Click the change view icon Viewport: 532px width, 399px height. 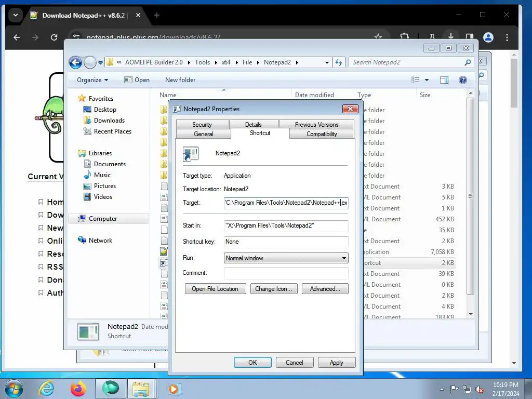click(415, 80)
